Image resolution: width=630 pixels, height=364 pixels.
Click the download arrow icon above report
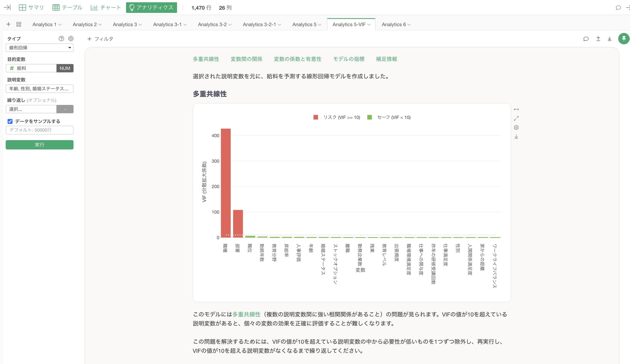(609, 39)
